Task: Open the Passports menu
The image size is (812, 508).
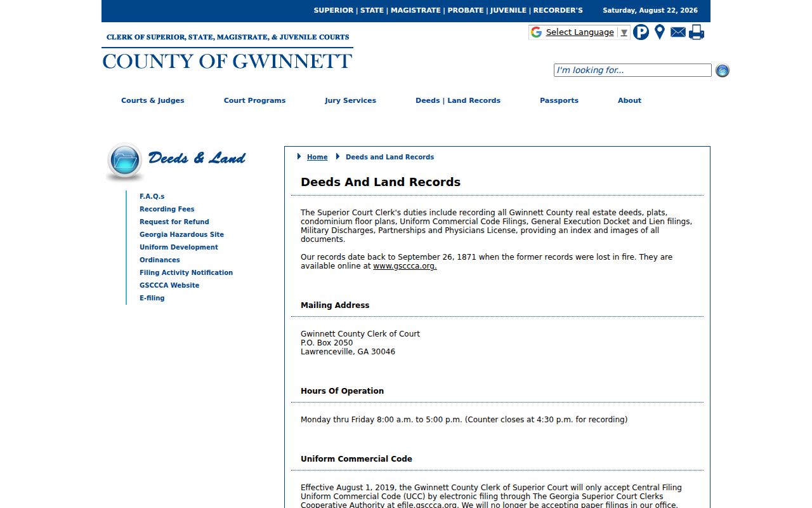Action: click(559, 100)
